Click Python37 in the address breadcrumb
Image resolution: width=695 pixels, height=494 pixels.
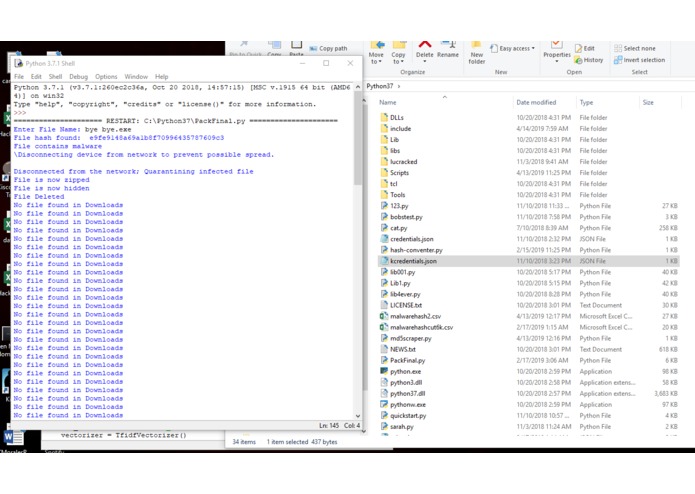click(379, 86)
